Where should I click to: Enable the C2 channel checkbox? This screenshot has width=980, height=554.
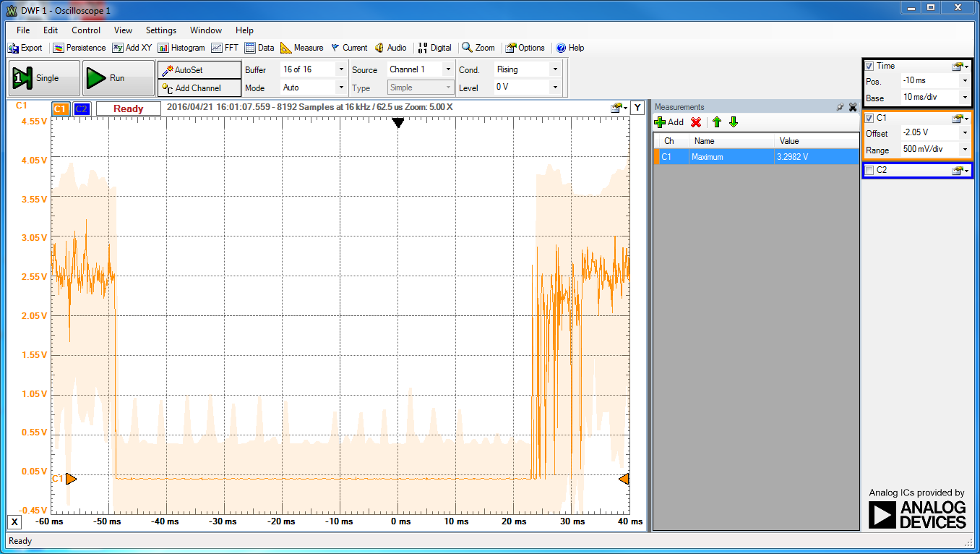[x=869, y=170]
